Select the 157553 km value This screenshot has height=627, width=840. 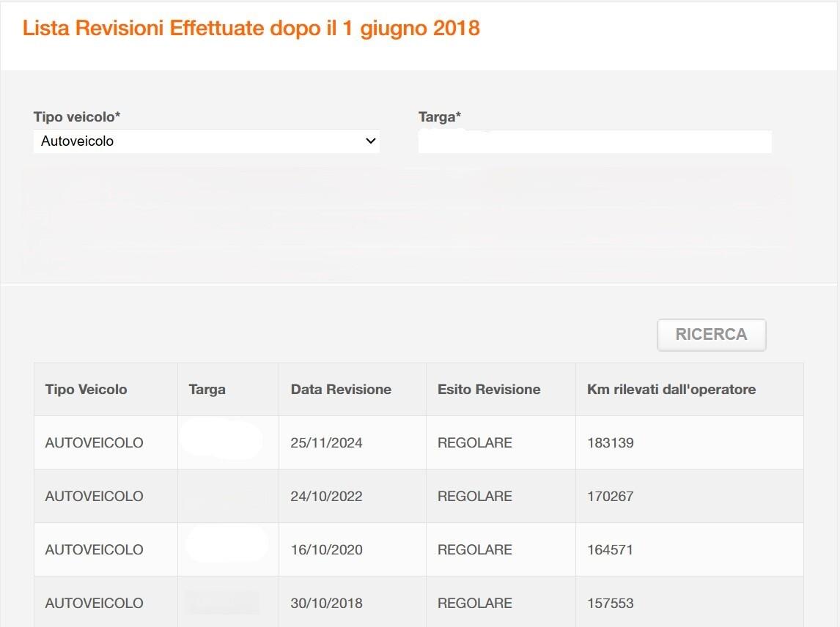610,604
